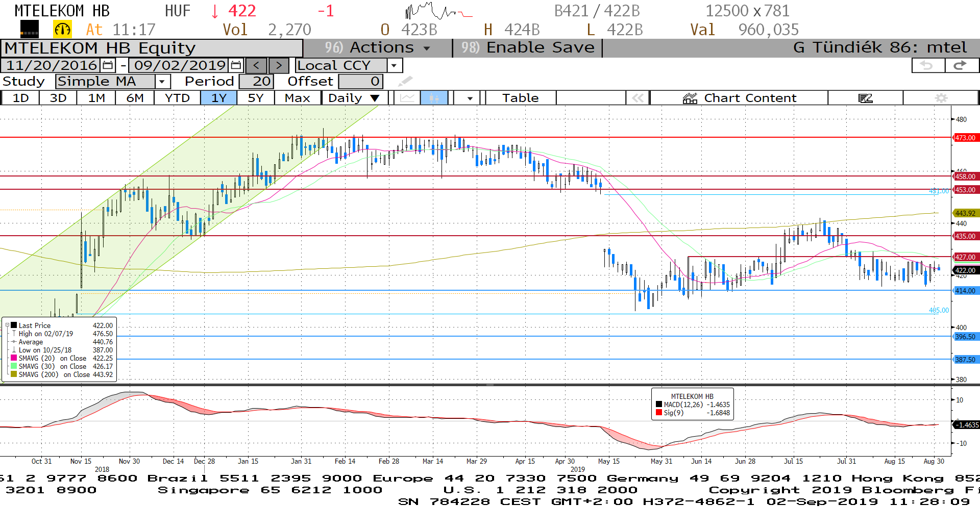
Task: Open chart type options dropdown arrow
Action: [470, 98]
